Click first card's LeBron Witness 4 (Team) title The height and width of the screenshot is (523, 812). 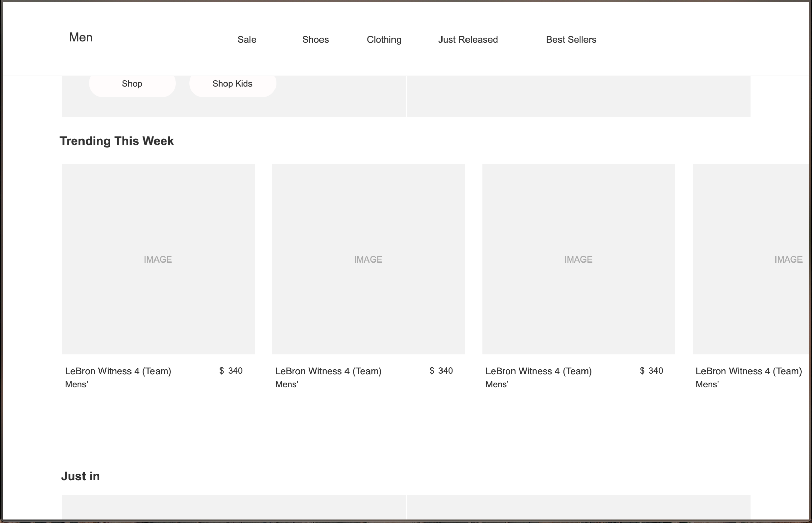point(118,371)
